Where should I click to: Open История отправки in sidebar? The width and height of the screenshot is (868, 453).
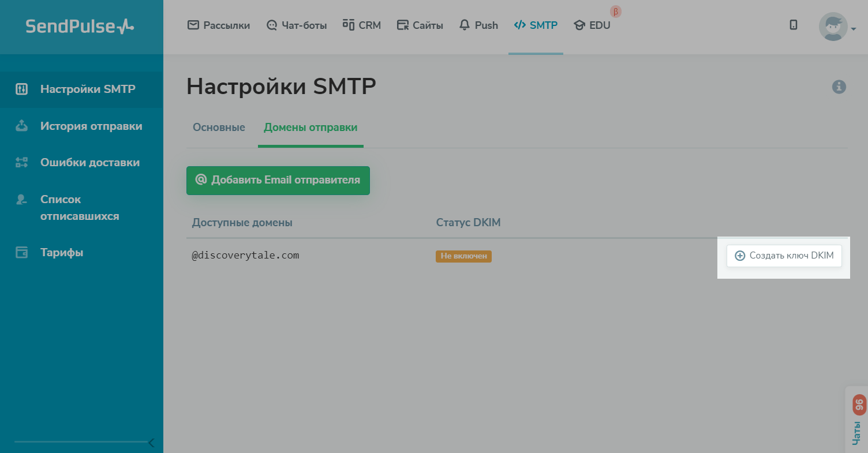coord(81,126)
